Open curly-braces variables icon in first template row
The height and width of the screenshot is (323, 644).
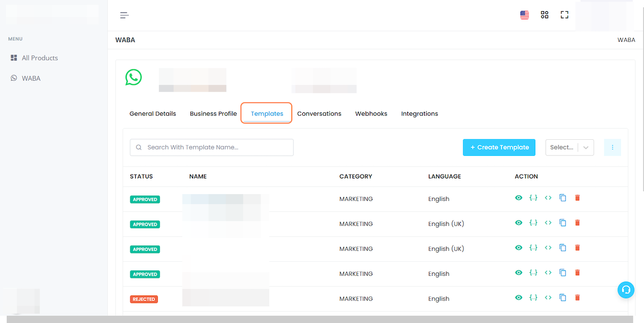pos(533,198)
